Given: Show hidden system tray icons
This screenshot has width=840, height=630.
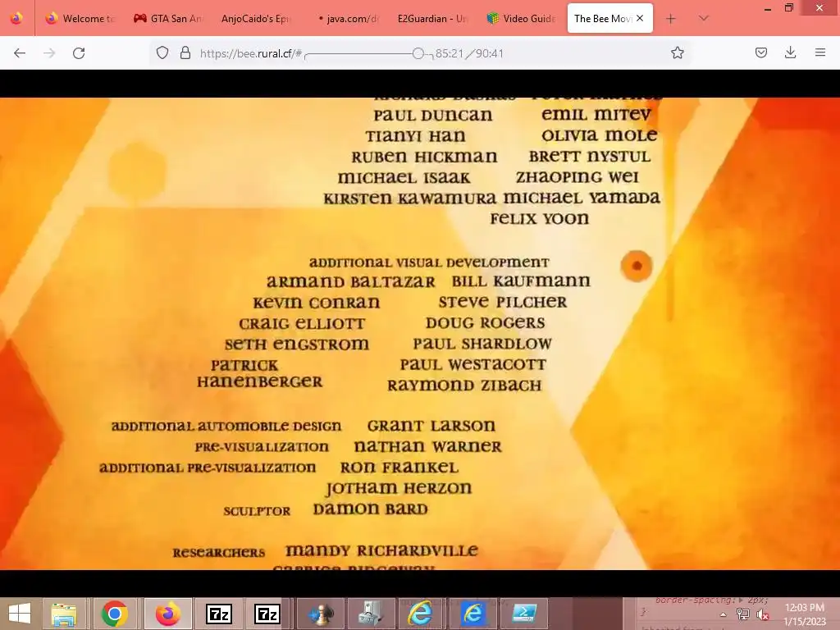Looking at the screenshot, I should [x=724, y=614].
